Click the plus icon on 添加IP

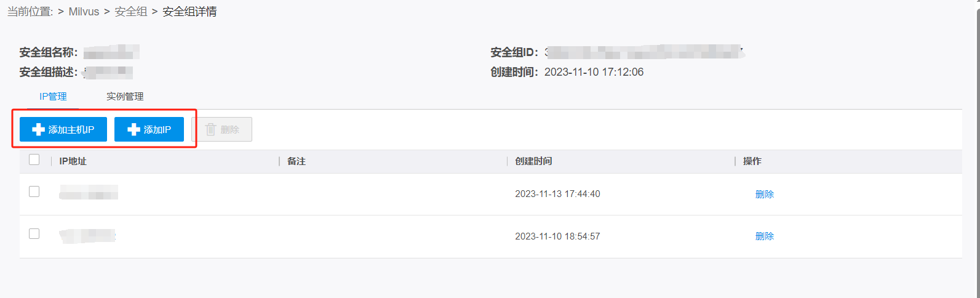[133, 129]
